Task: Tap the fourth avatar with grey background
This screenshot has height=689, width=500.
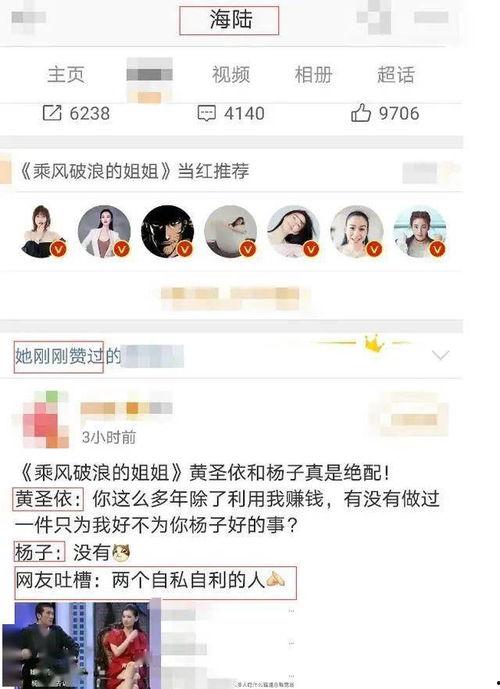Action: coord(230,232)
